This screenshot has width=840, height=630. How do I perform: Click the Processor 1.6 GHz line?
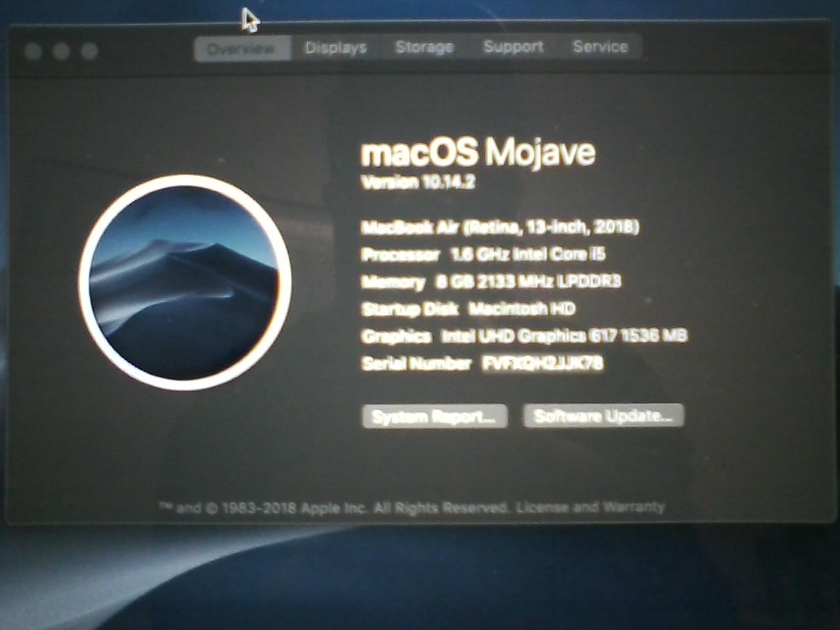[483, 254]
